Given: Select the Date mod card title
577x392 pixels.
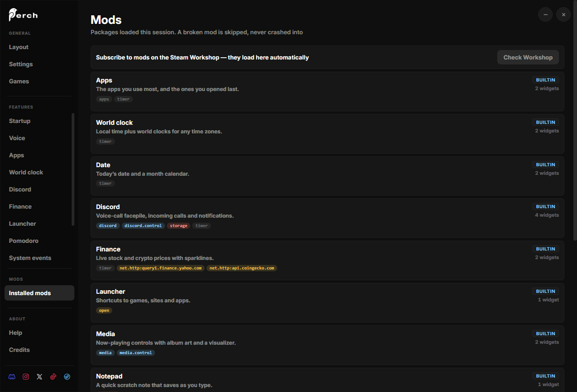Looking at the screenshot, I should [x=103, y=165].
